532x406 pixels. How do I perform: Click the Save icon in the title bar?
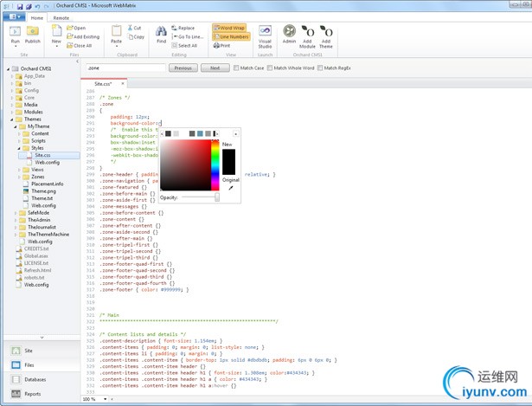(x=20, y=6)
